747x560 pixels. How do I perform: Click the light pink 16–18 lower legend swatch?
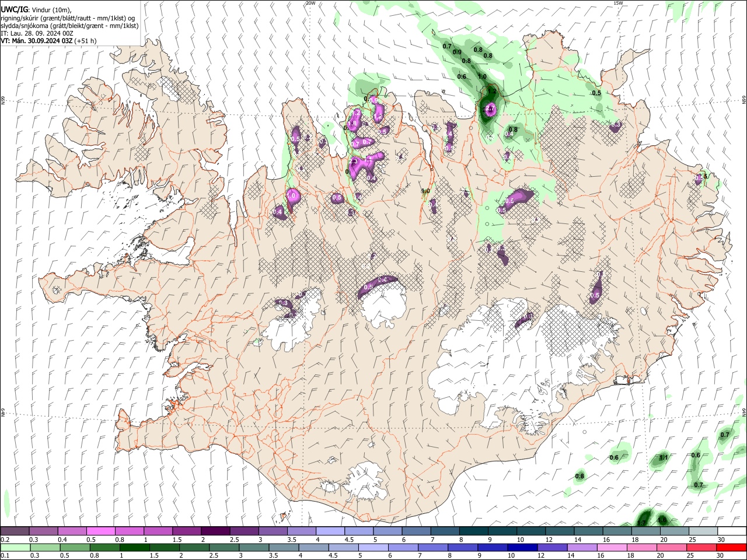(611, 547)
